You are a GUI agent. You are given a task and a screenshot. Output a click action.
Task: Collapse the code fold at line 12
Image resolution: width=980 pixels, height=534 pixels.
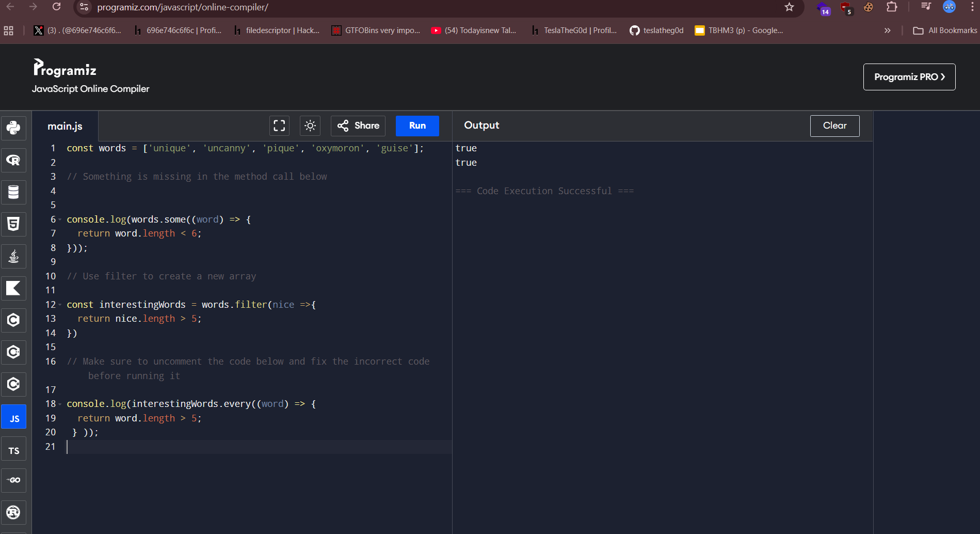click(60, 305)
